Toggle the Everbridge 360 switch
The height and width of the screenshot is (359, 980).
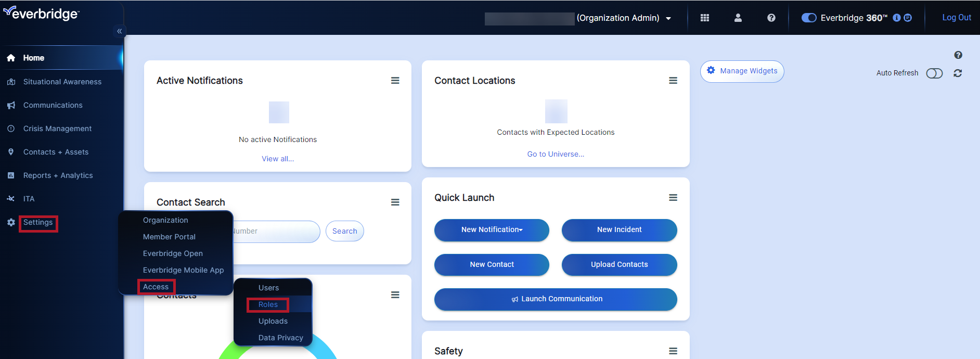pos(809,18)
